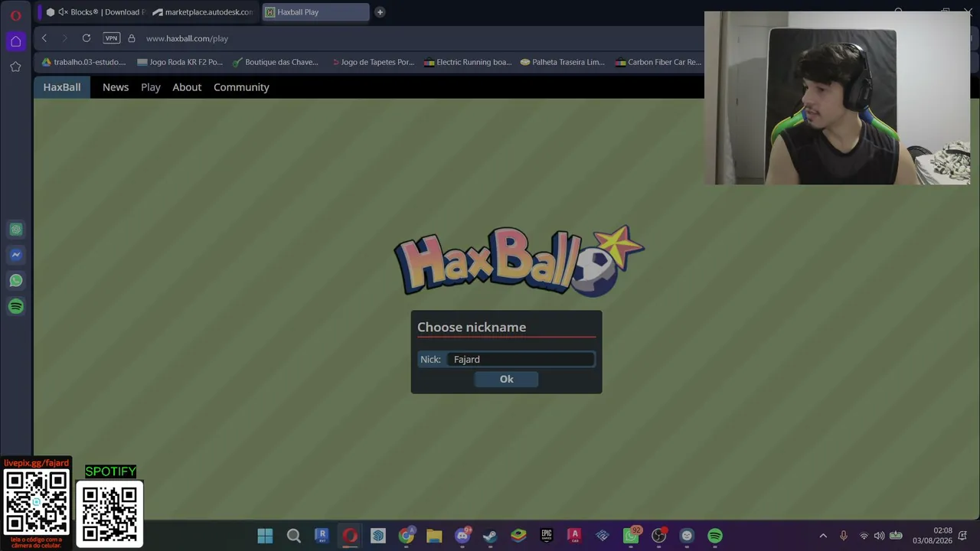This screenshot has height=551, width=980.
Task: Open the trabalho.03-estudo bookmark
Action: coord(83,62)
